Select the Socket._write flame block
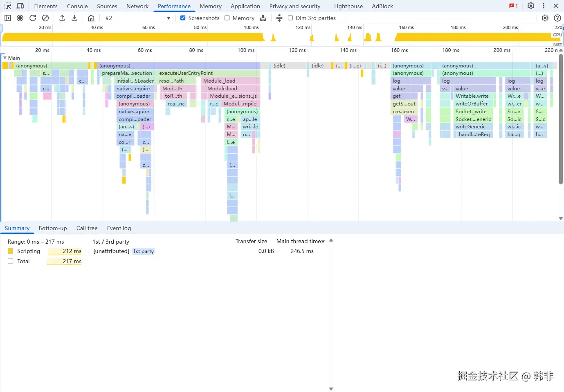Image resolution: width=564 pixels, height=392 pixels. (x=474, y=112)
